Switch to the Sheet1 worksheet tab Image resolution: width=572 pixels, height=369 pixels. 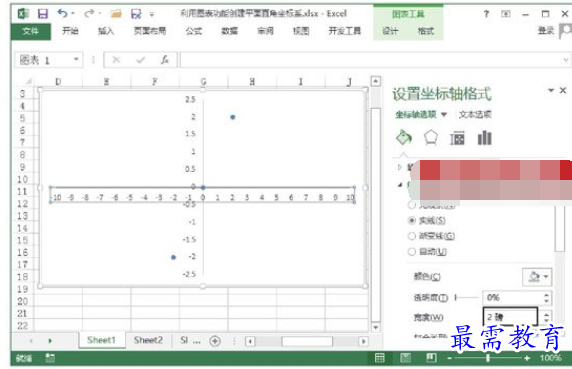(101, 340)
